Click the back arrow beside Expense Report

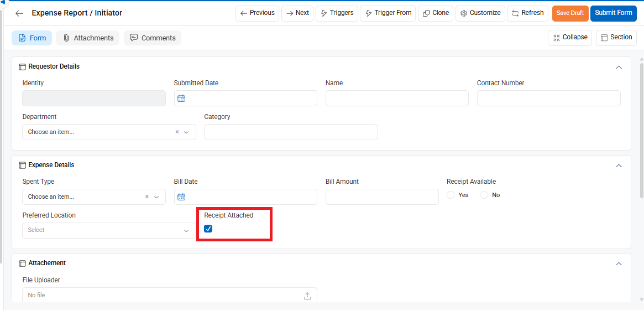click(x=19, y=13)
